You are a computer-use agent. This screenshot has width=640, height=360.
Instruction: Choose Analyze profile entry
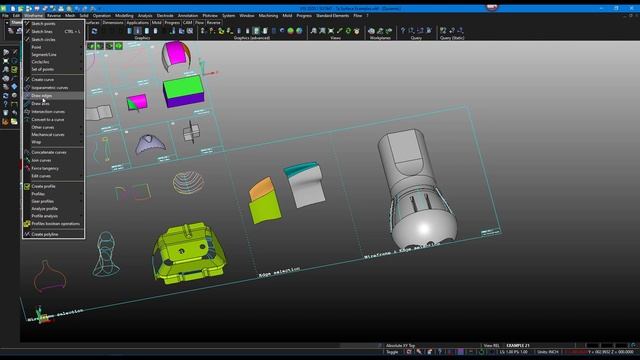click(53, 209)
